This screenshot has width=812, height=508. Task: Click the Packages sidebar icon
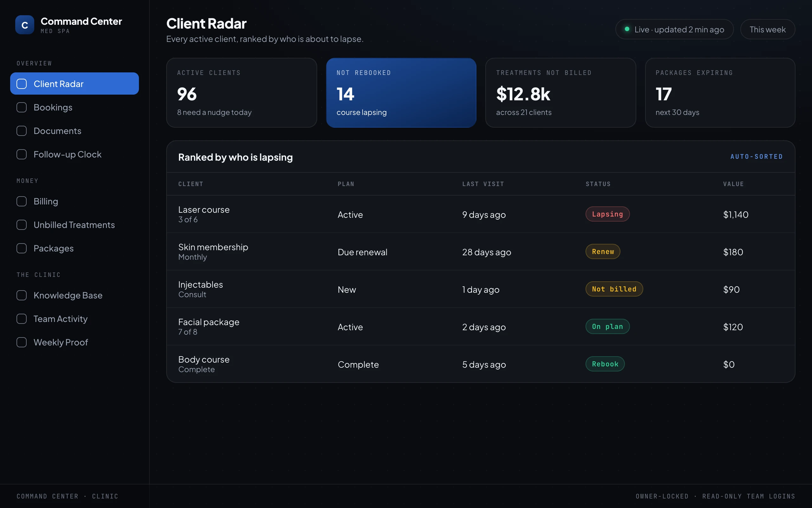22,248
